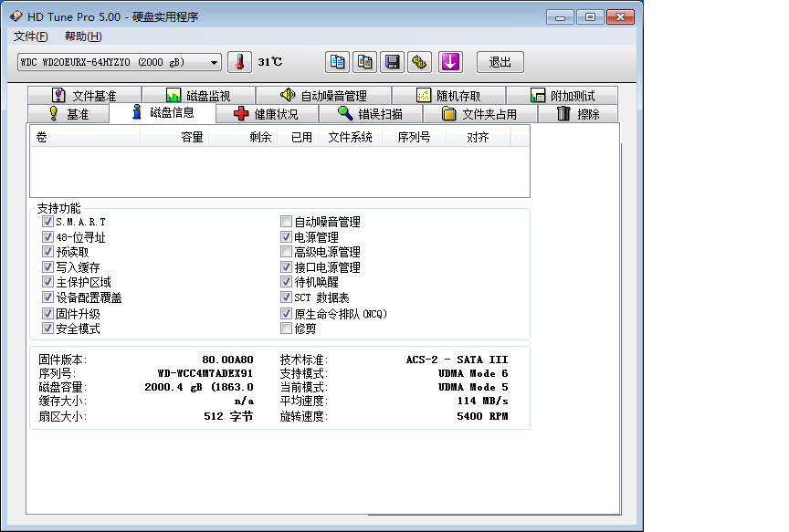The image size is (789, 532).
Task: Toggle the 电源管理 checkbox
Action: (287, 237)
